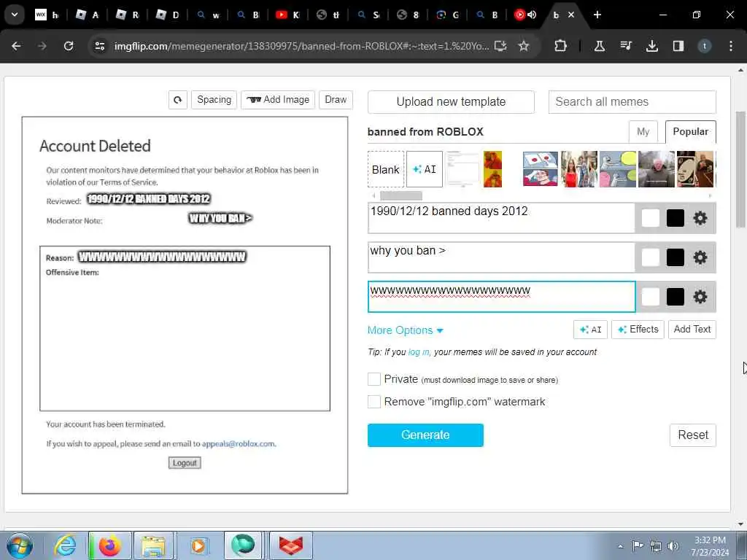Open the Chrome Labs flask icon

coord(600,46)
